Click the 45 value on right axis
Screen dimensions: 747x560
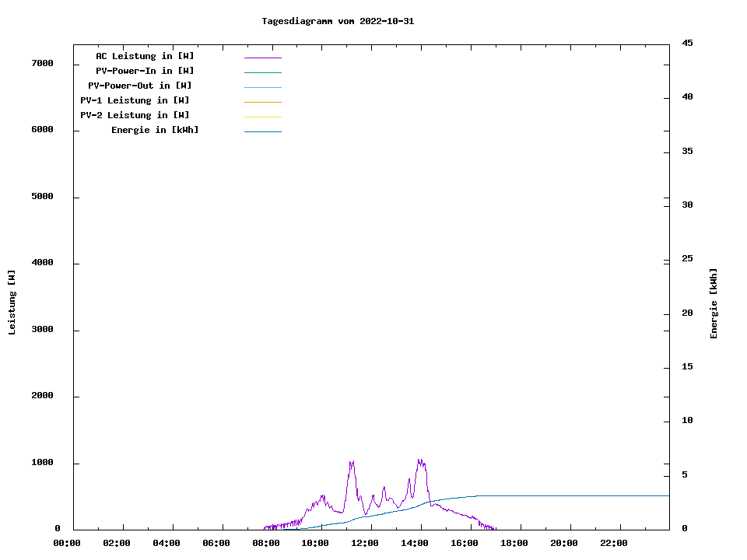point(687,43)
